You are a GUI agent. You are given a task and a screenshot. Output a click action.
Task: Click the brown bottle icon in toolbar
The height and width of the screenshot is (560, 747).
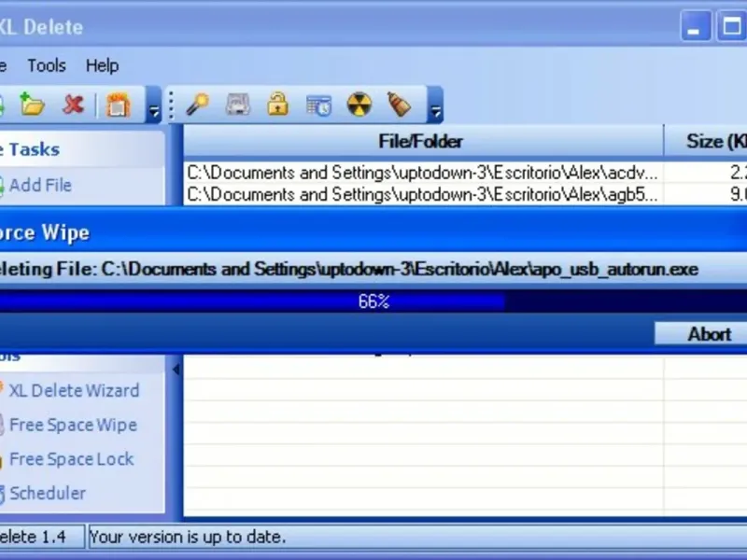(400, 105)
